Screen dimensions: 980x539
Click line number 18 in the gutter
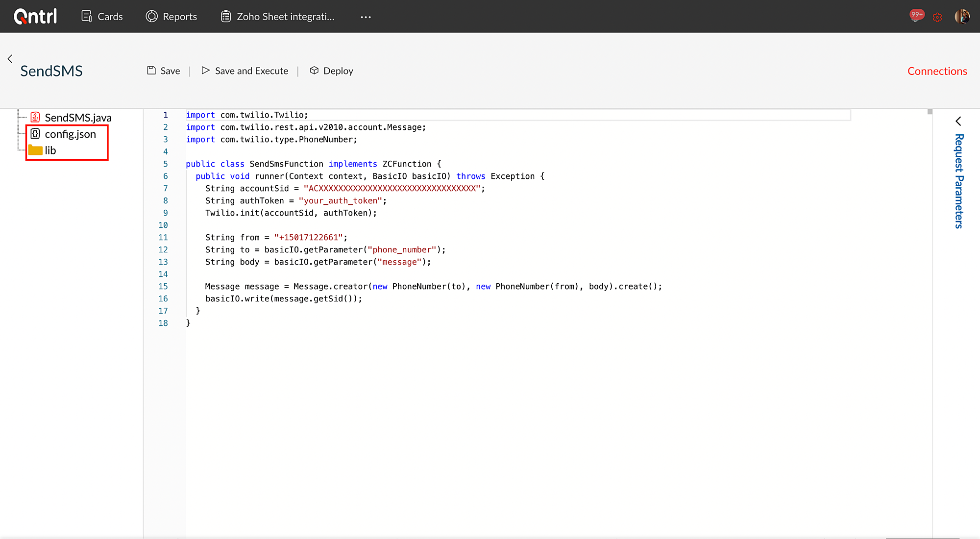coord(163,323)
